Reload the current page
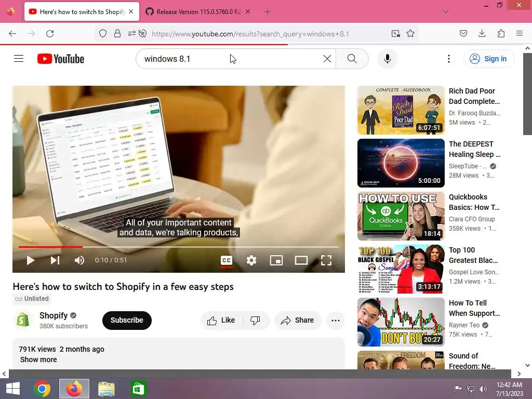The width and height of the screenshot is (532, 399). click(50, 33)
